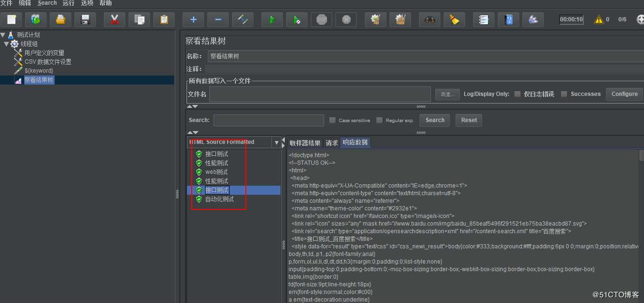Clear current results with broom icon
644x303 pixels.
(376, 19)
